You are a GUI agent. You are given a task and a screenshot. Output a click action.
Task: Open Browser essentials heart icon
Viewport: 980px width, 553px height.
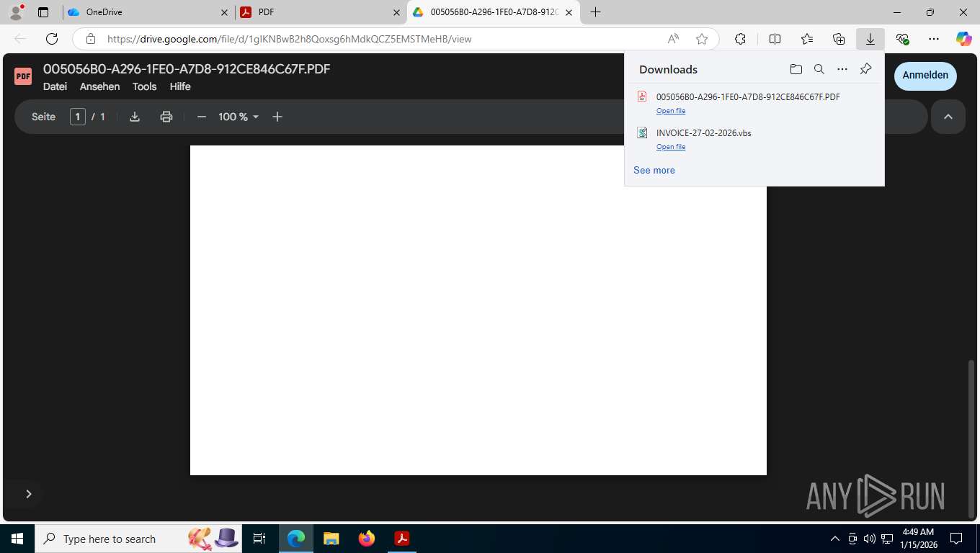902,39
